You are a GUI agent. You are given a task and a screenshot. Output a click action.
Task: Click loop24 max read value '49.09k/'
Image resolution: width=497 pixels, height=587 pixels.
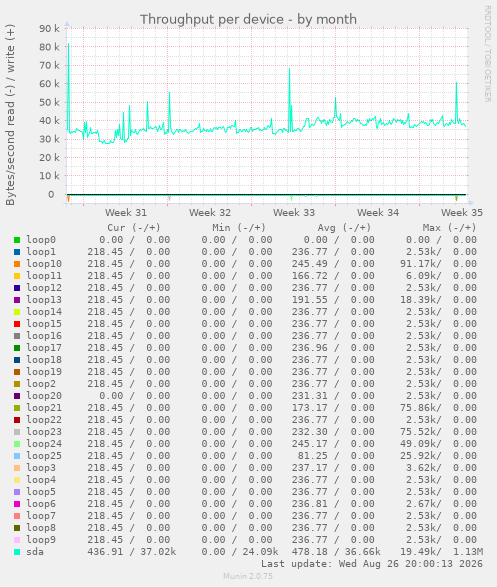tap(421, 444)
